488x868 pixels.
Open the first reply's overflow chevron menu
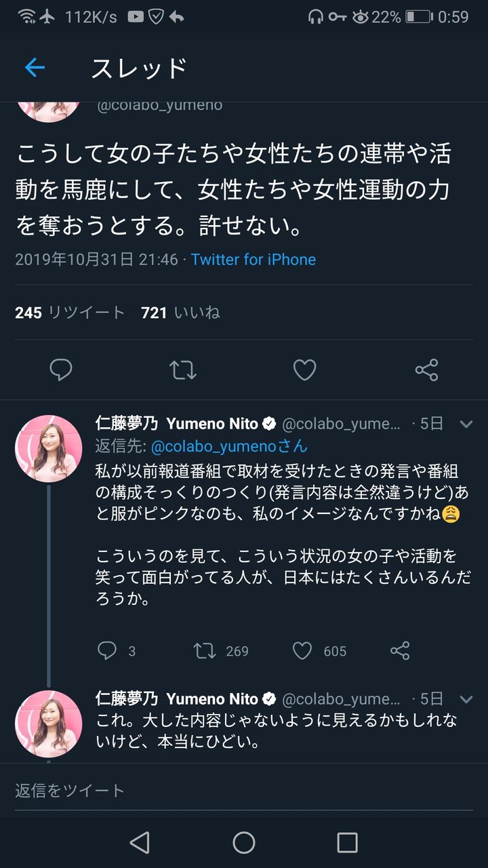466,425
